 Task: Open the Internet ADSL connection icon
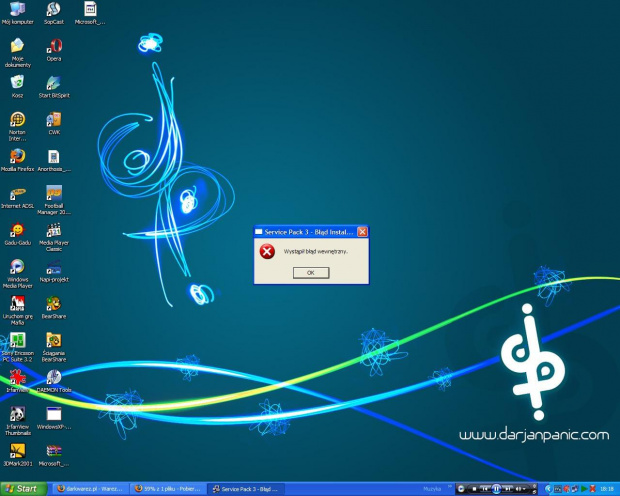[17, 197]
